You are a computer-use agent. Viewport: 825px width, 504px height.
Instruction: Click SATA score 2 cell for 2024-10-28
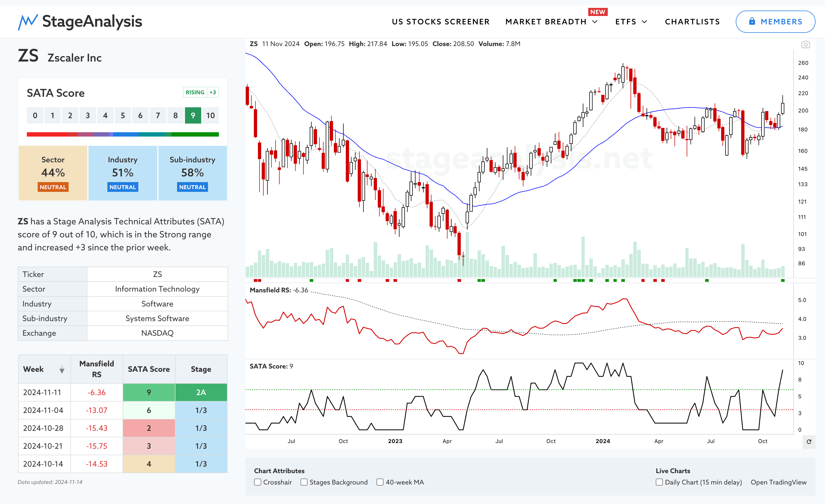point(149,428)
